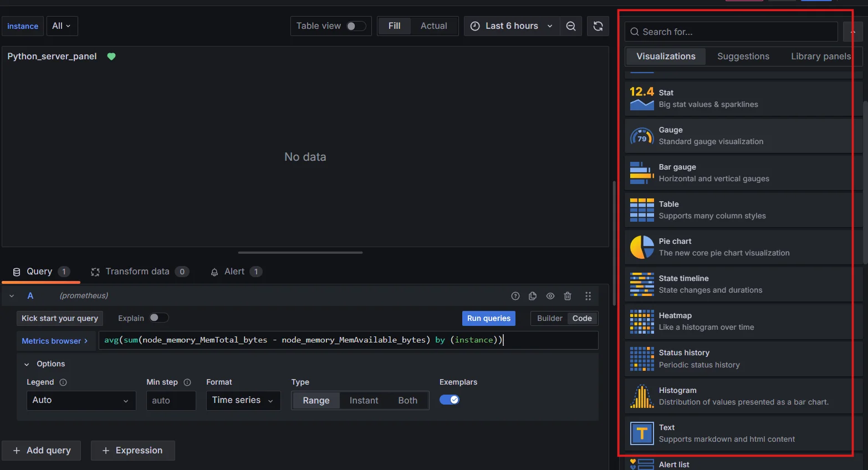Viewport: 868px width, 470px height.
Task: Open the Format Time series dropdown
Action: point(243,400)
